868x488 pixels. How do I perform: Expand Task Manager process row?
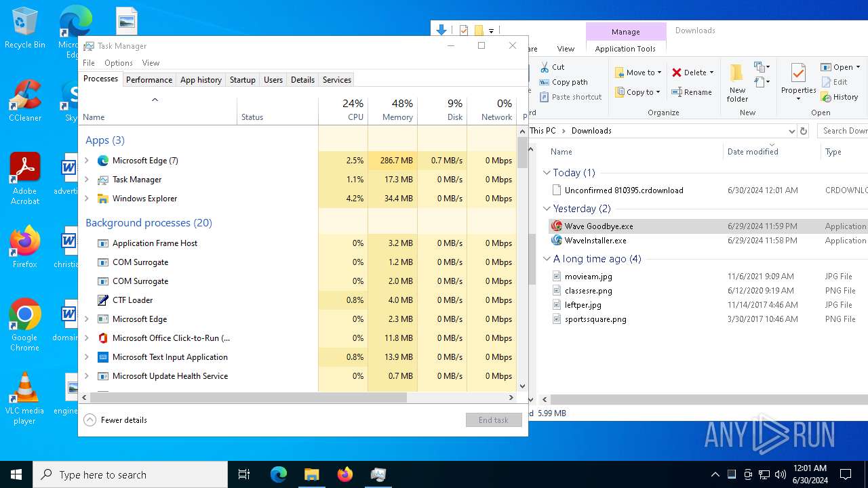tap(87, 180)
